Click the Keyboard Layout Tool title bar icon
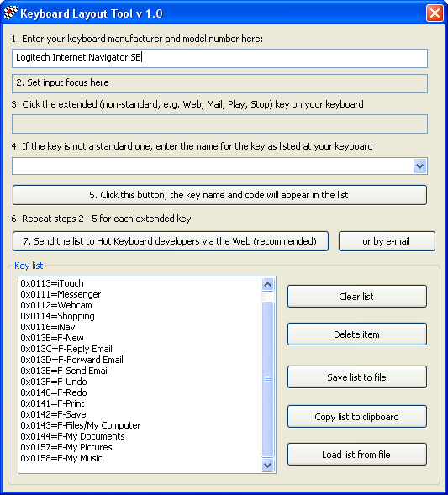 (11, 13)
